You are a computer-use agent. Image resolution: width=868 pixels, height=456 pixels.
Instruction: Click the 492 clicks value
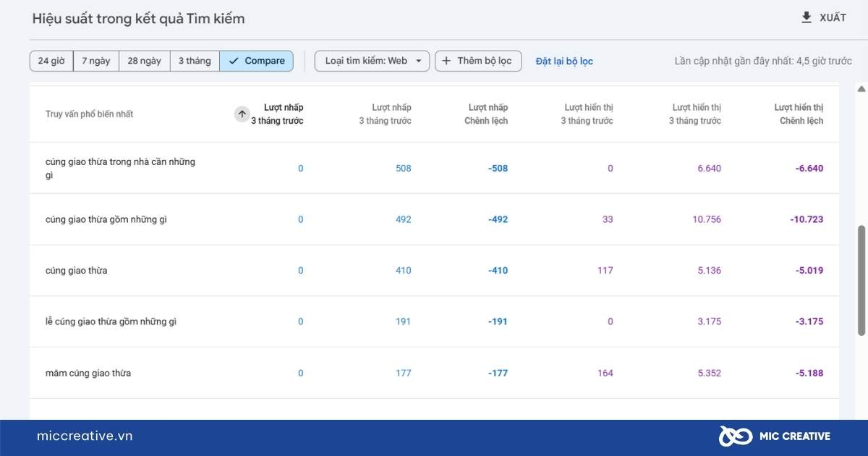coord(404,219)
